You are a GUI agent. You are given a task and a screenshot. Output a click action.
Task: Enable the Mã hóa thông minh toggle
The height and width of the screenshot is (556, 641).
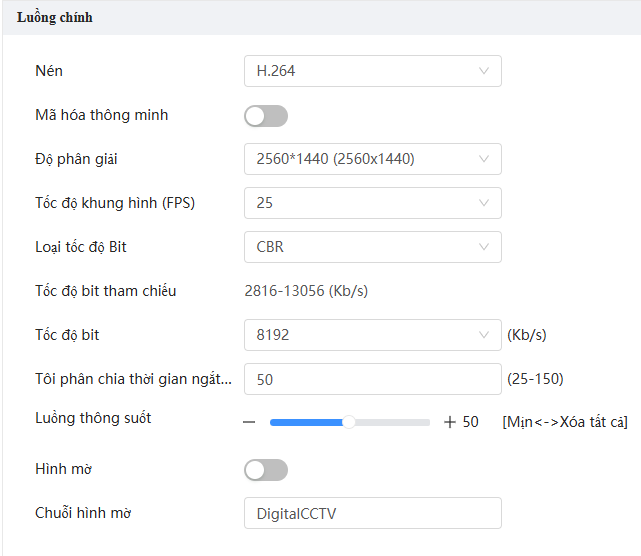[x=266, y=116]
